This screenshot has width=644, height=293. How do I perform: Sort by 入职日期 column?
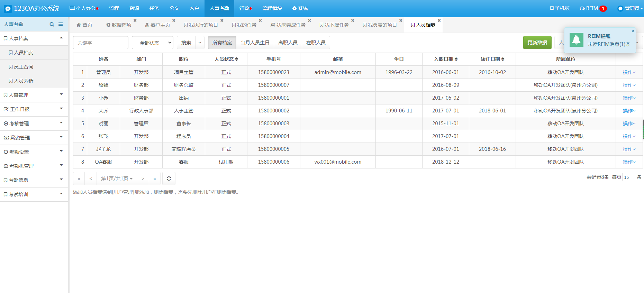coord(446,59)
